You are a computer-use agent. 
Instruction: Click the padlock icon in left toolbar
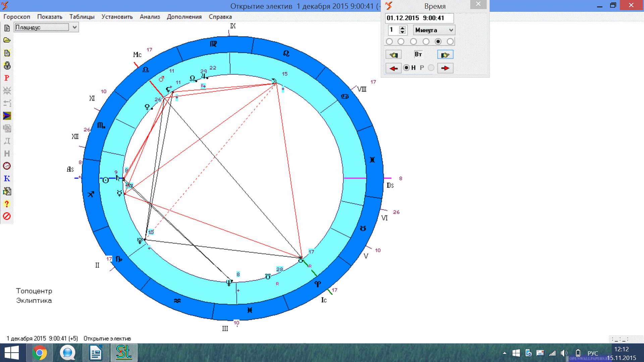tap(7, 65)
